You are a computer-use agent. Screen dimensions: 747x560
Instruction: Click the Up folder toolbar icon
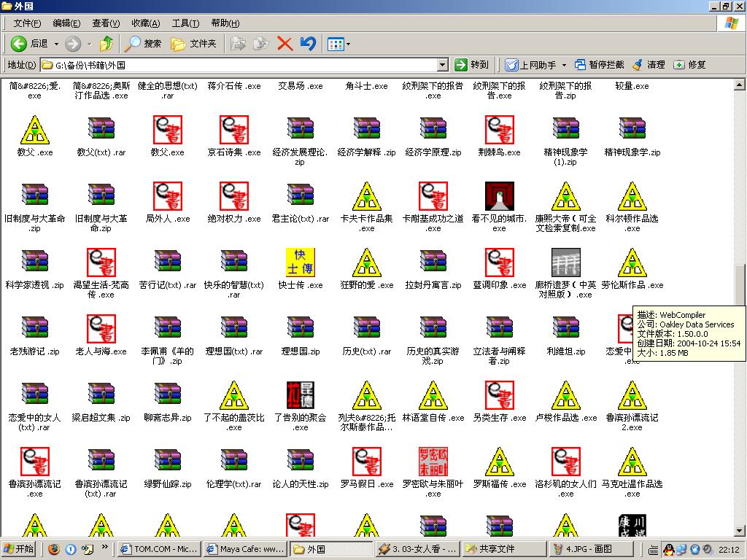(107, 44)
